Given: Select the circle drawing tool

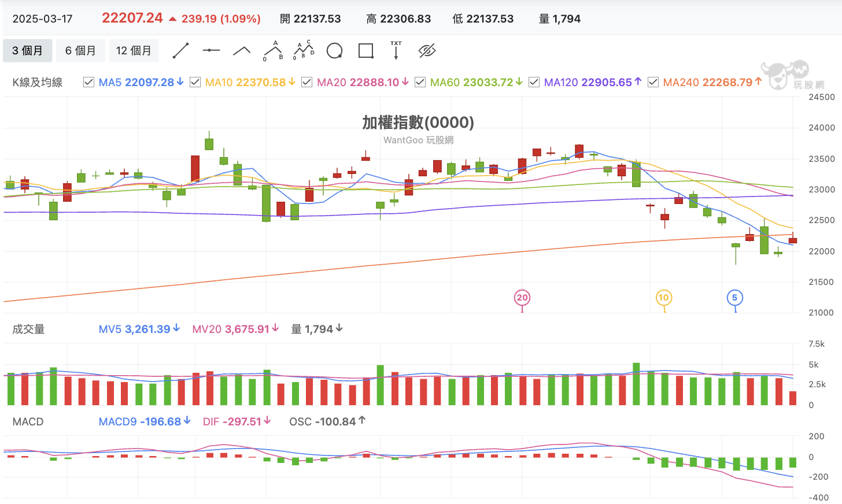Looking at the screenshot, I should coord(334,51).
